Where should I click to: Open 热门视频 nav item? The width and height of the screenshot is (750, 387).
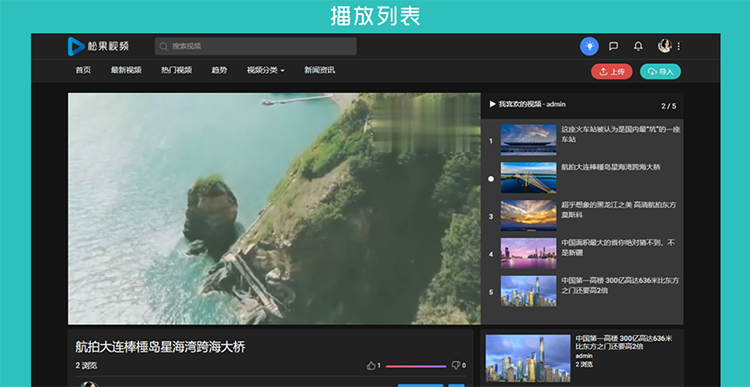[x=176, y=70]
